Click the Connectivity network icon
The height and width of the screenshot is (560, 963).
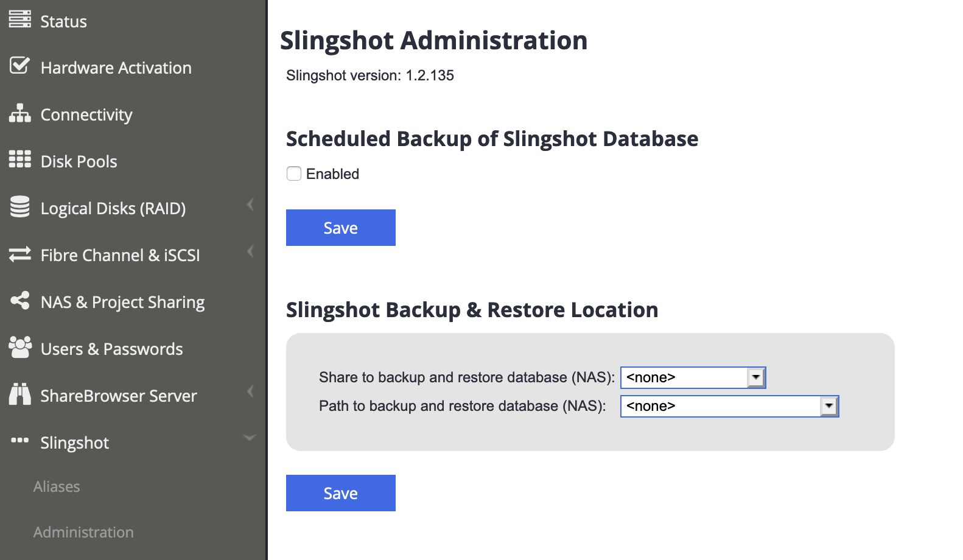pyautogui.click(x=19, y=113)
